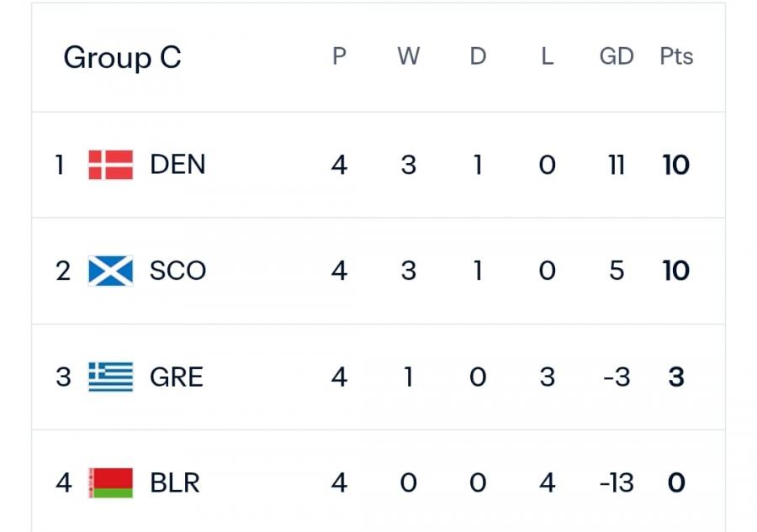This screenshot has width=757, height=532.
Task: Click the Scotland flag icon
Action: tap(110, 271)
